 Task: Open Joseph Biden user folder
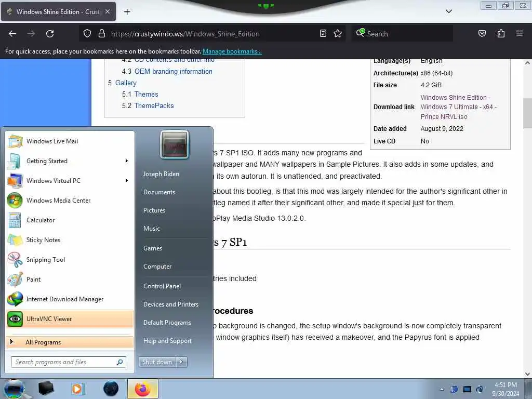[161, 174]
